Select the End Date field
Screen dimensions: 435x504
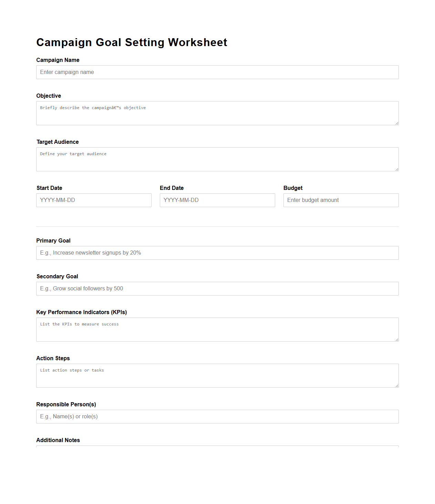tap(217, 200)
